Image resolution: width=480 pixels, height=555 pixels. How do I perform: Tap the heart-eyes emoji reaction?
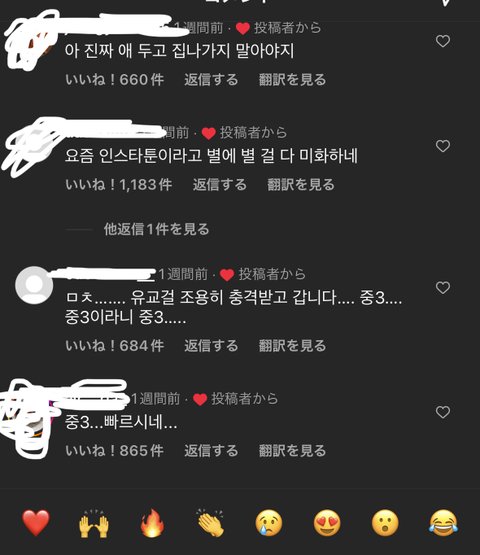pyautogui.click(x=327, y=523)
